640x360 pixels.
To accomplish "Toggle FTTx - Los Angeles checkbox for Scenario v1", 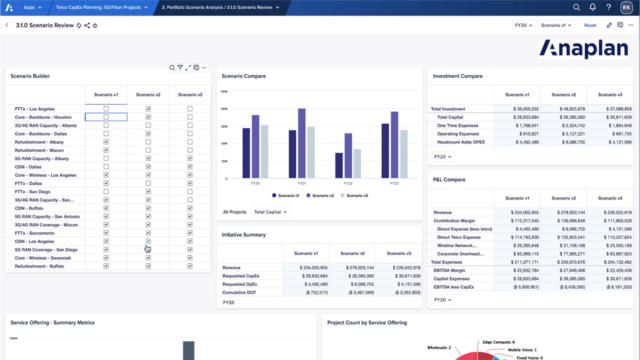I will tap(106, 109).
